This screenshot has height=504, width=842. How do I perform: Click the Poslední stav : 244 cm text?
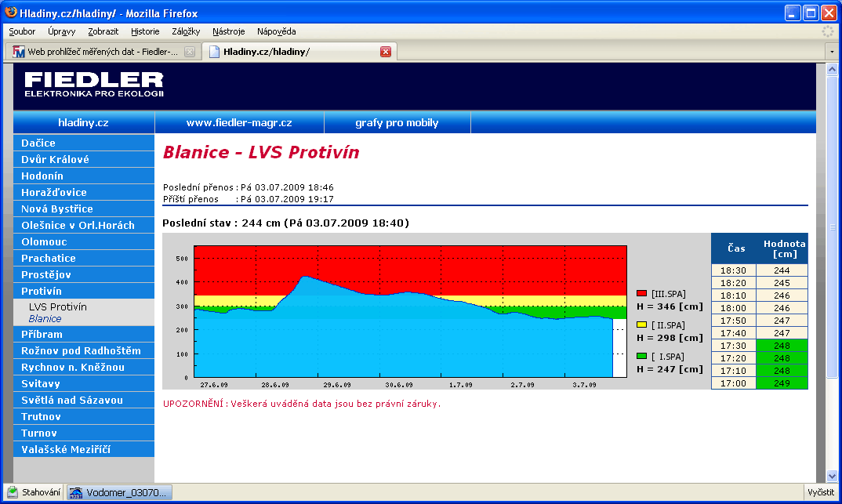click(x=285, y=223)
